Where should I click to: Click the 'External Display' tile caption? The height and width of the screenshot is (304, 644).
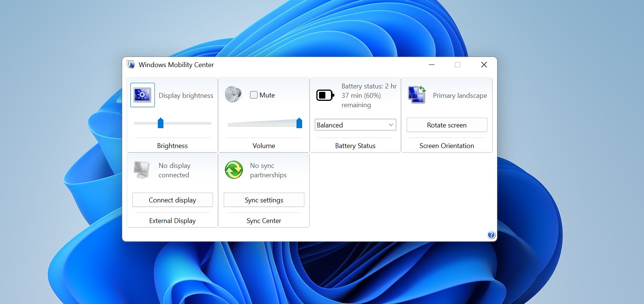(172, 220)
